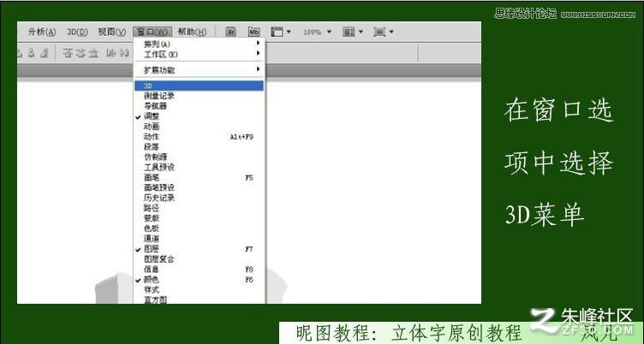Open Mini Bridge with the Mb icon
The image size is (644, 344).
pos(254,32)
